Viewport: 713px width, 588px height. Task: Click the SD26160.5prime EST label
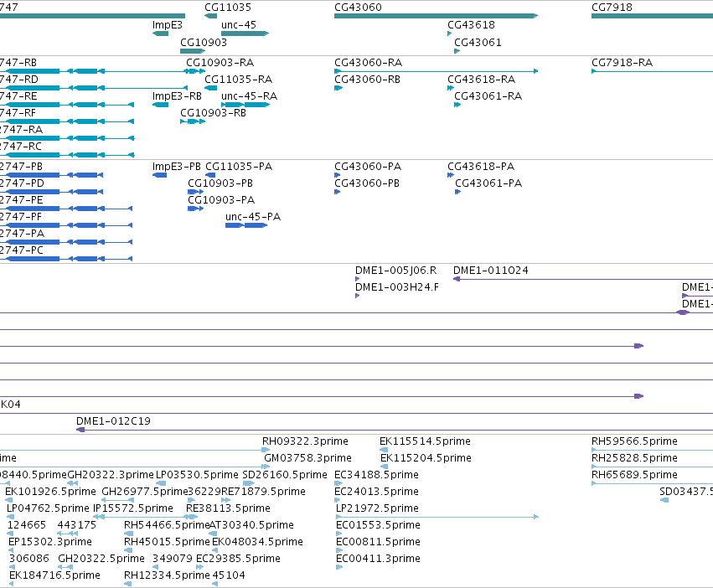coord(285,475)
